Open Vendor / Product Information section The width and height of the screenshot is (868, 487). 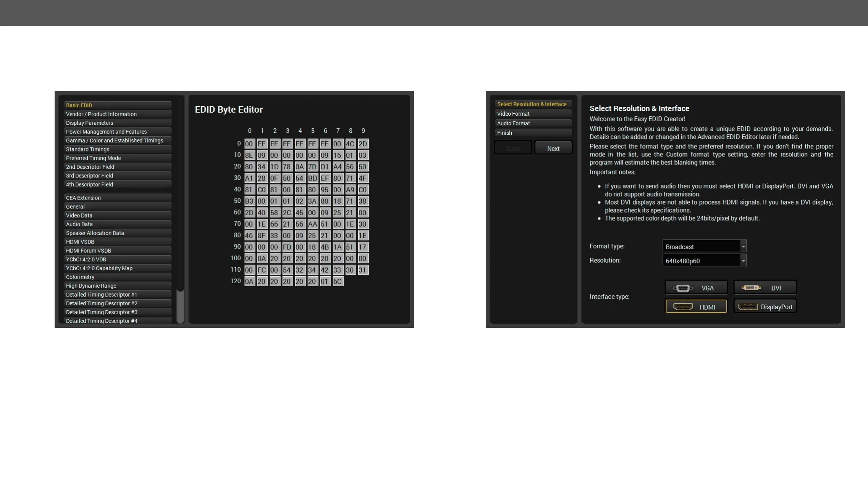117,114
